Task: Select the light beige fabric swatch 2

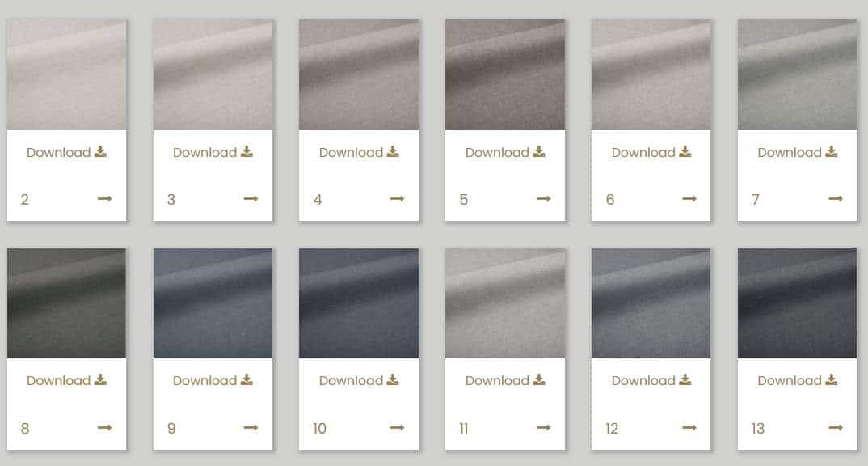Action: (66, 74)
